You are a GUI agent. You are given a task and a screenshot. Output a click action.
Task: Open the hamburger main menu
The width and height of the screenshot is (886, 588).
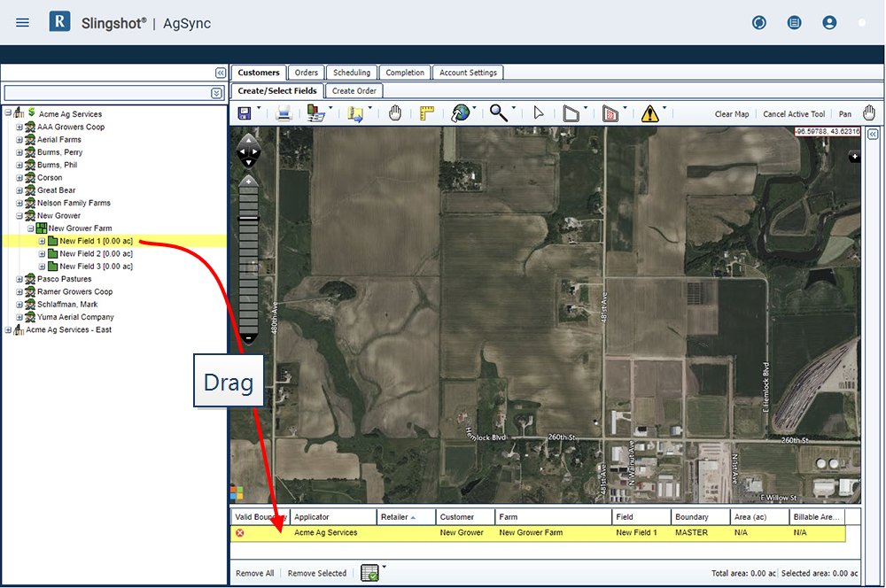[23, 23]
